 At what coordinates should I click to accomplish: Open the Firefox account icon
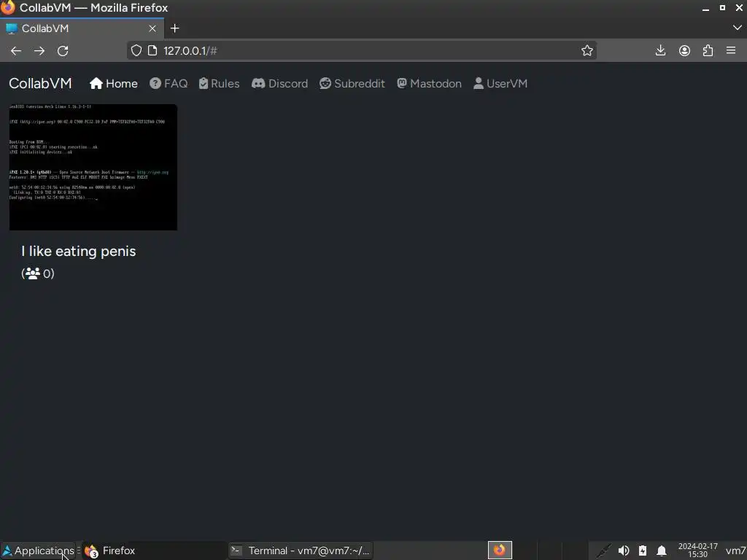tap(684, 50)
